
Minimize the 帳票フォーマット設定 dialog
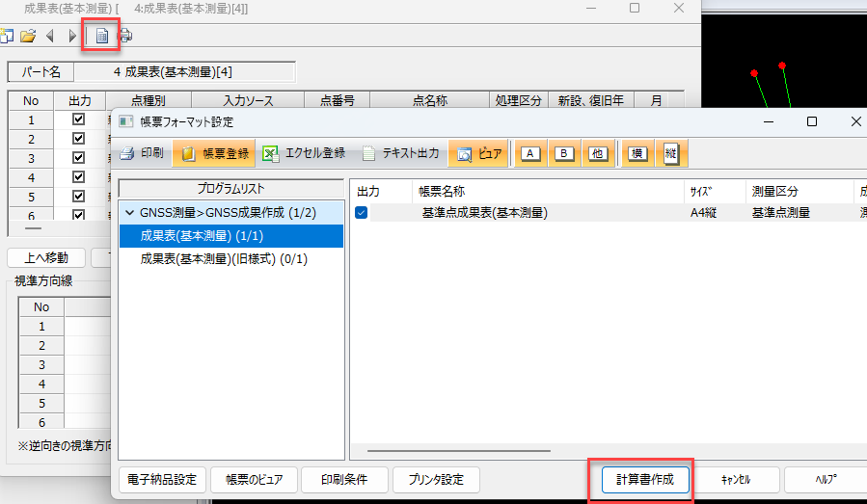point(769,121)
